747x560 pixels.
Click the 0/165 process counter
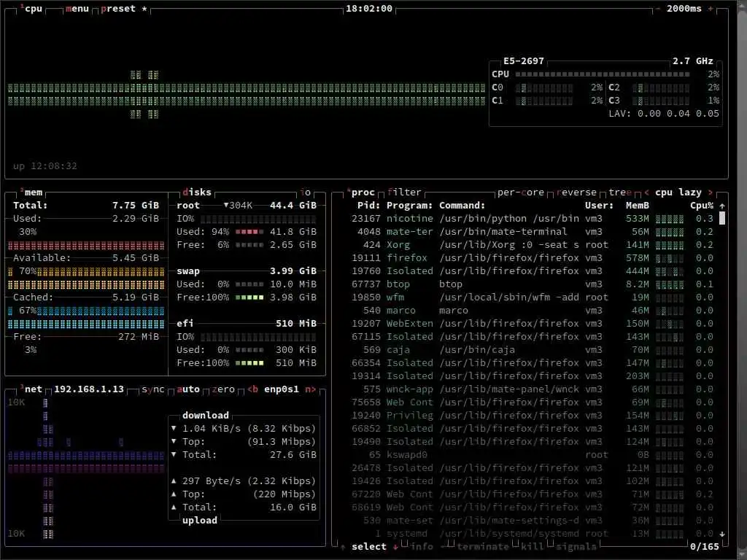(705, 547)
